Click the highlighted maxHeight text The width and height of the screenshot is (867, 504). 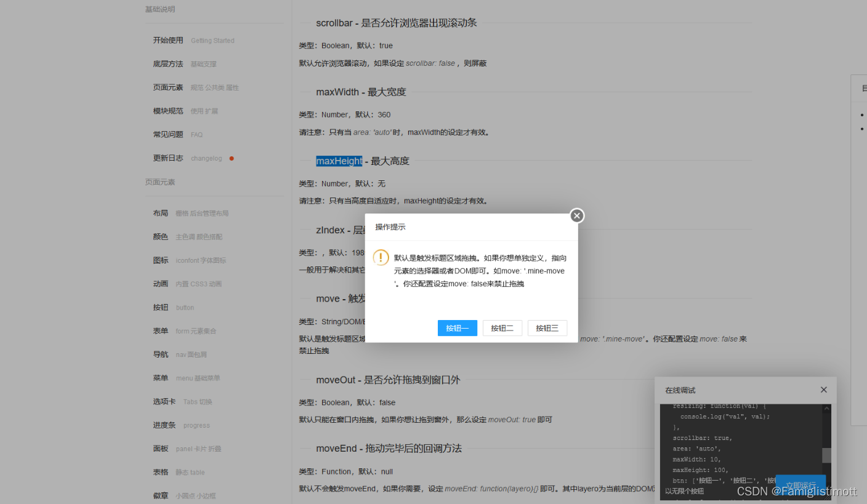[x=339, y=161]
